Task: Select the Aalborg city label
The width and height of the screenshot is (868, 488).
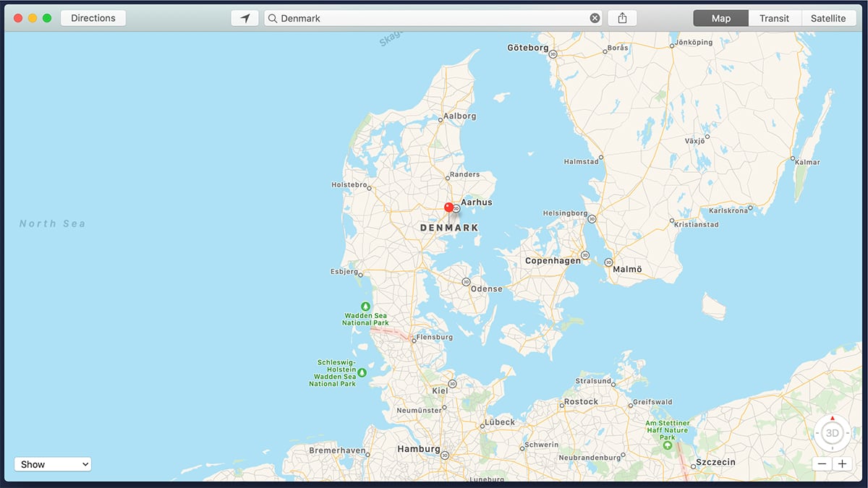Action: [x=460, y=116]
